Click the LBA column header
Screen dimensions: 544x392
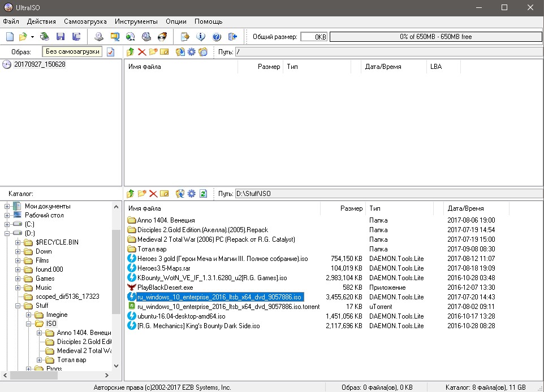443,67
